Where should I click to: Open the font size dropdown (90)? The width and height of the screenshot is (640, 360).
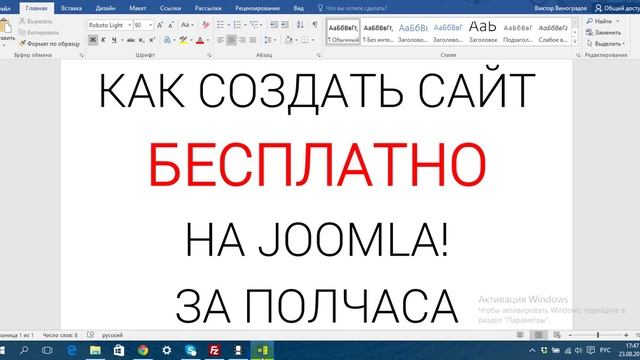[150, 25]
